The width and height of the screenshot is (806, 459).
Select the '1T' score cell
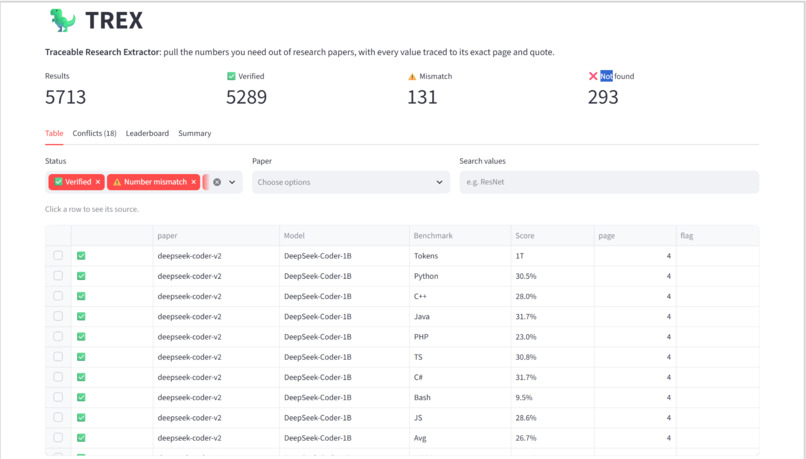click(553, 255)
